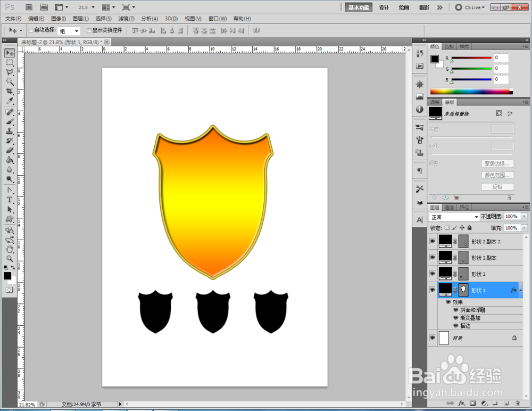Select the Crop tool
Viewport: 532px width, 411px height.
[10, 91]
